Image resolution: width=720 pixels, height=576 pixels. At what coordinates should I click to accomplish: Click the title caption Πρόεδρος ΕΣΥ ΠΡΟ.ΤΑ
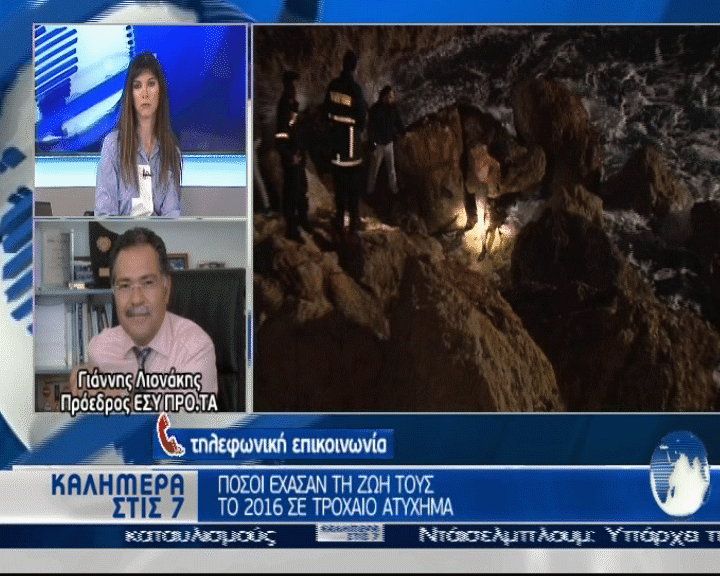138,401
